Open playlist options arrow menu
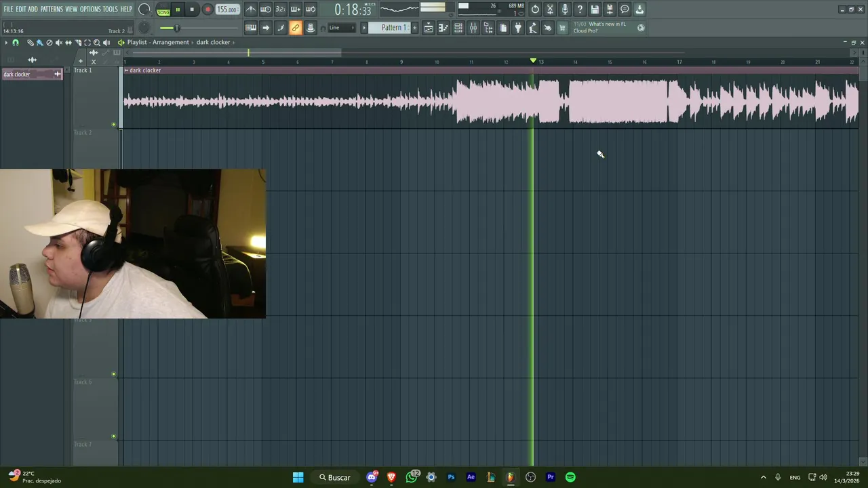 6,43
